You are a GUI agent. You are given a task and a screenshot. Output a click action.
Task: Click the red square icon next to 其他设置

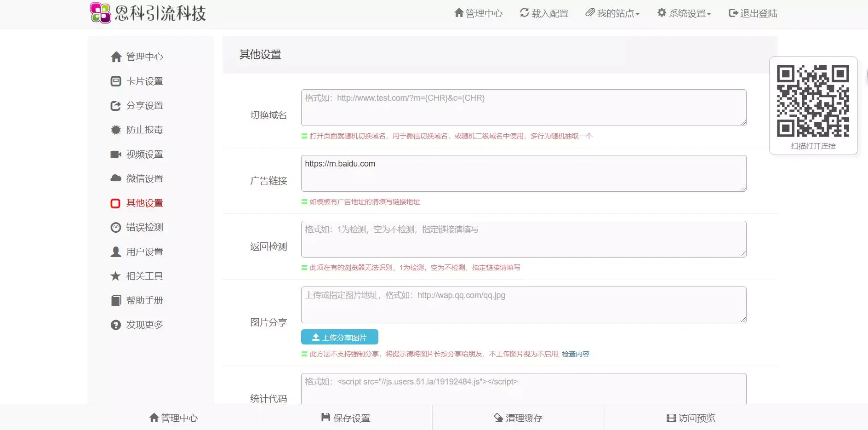(115, 203)
